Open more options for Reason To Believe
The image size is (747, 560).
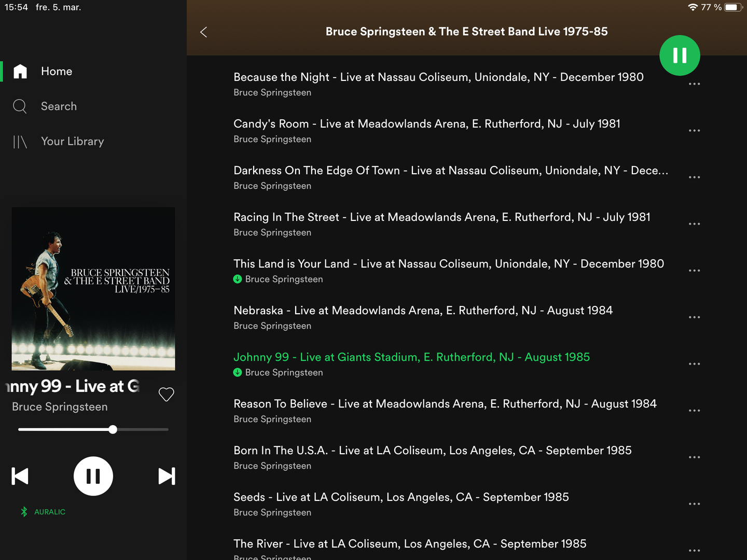[x=694, y=411]
